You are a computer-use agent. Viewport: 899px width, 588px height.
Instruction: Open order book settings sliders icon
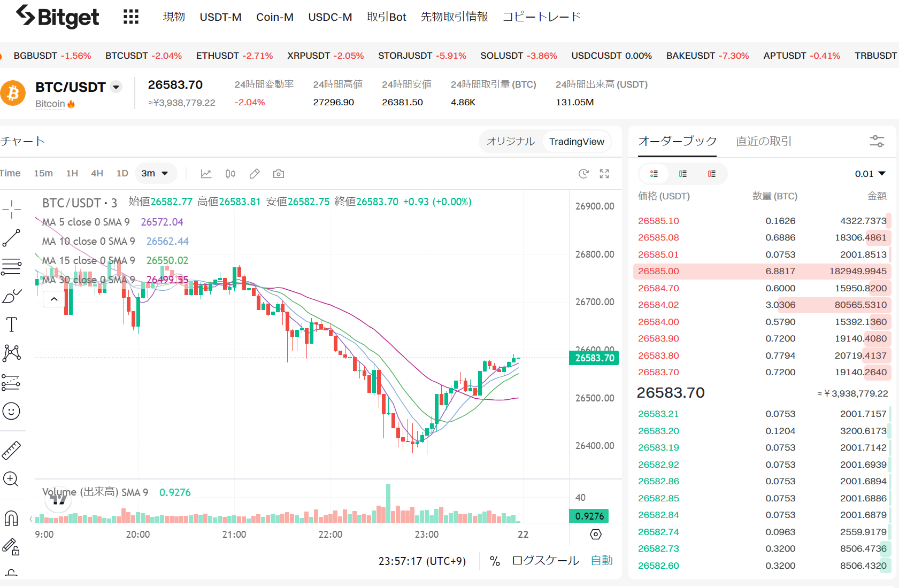(x=877, y=141)
